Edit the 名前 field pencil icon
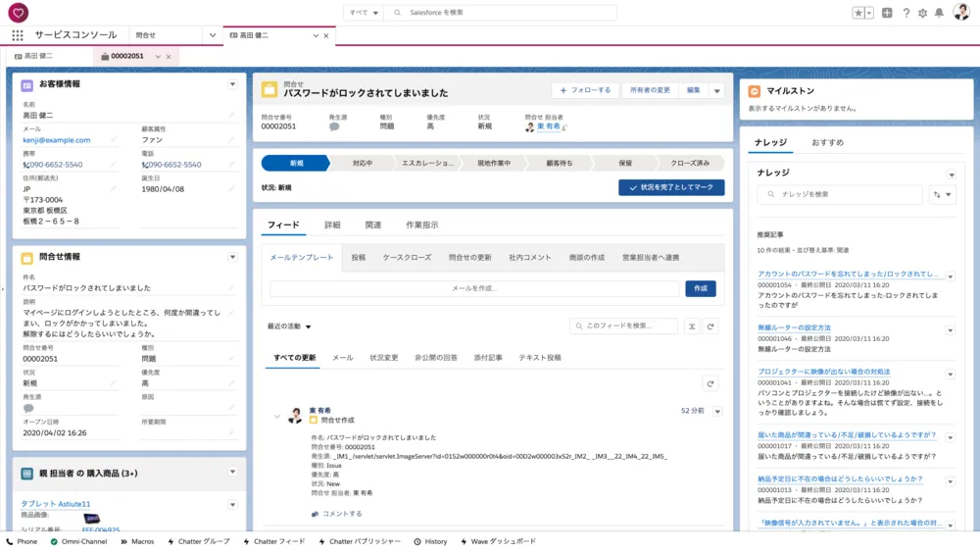 coord(231,115)
